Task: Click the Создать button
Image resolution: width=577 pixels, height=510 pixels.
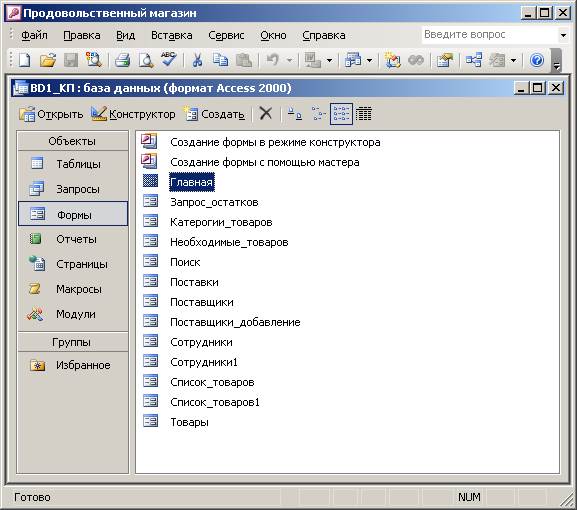Action: coord(214,114)
